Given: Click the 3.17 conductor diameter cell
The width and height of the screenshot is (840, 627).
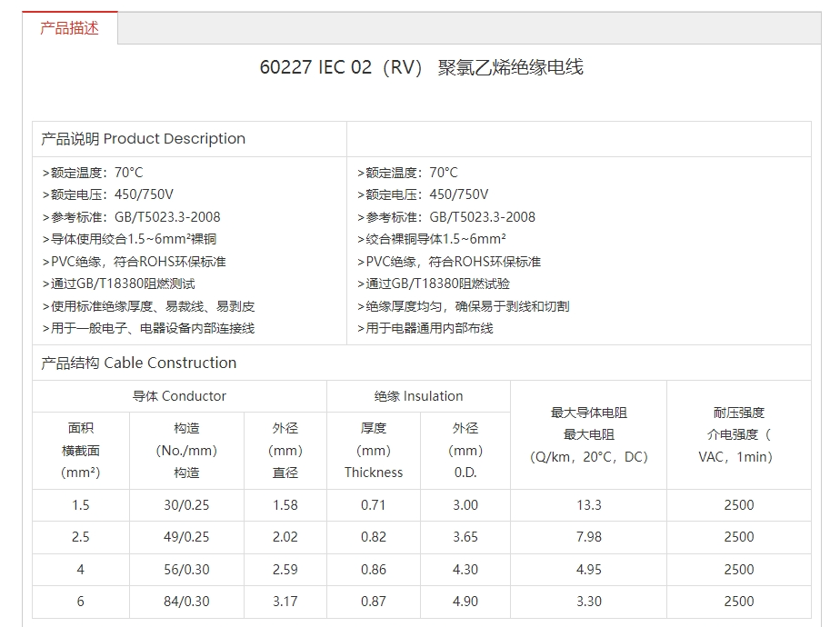Looking at the screenshot, I should (x=285, y=601).
